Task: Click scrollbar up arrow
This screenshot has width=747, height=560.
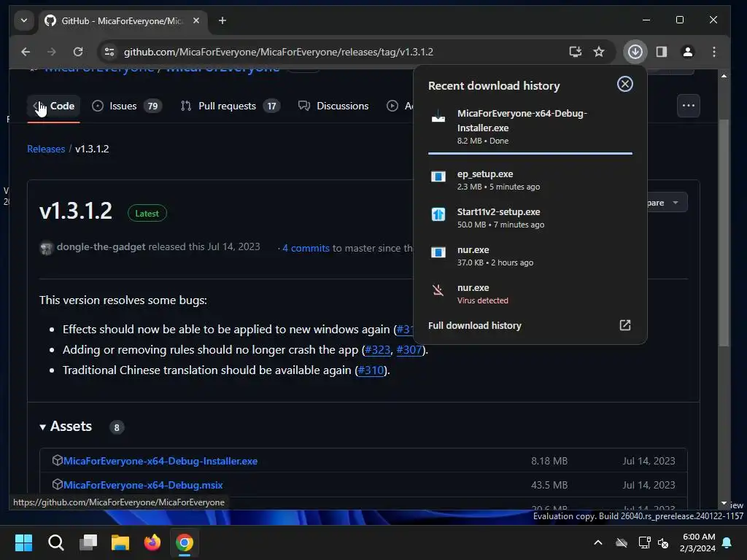Action: point(724,76)
